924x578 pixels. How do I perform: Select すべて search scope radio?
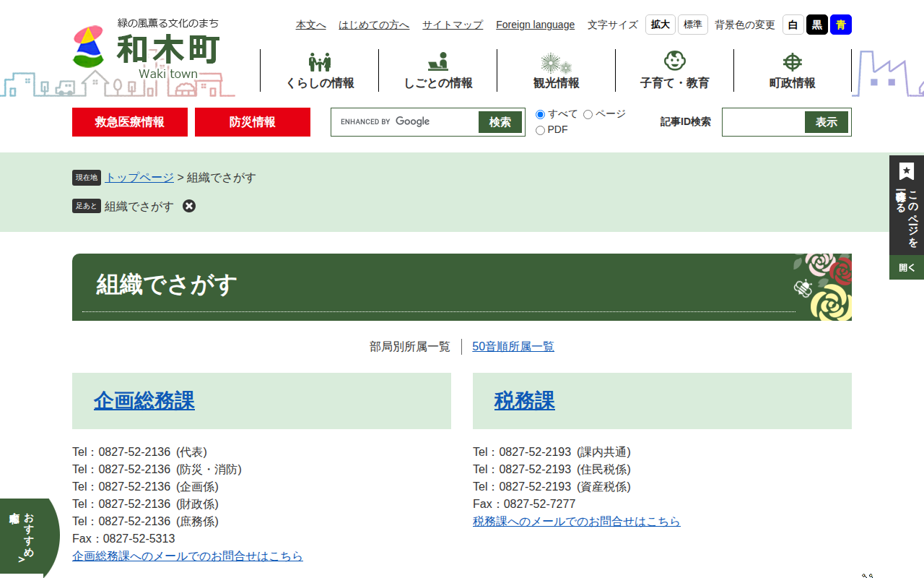click(540, 114)
